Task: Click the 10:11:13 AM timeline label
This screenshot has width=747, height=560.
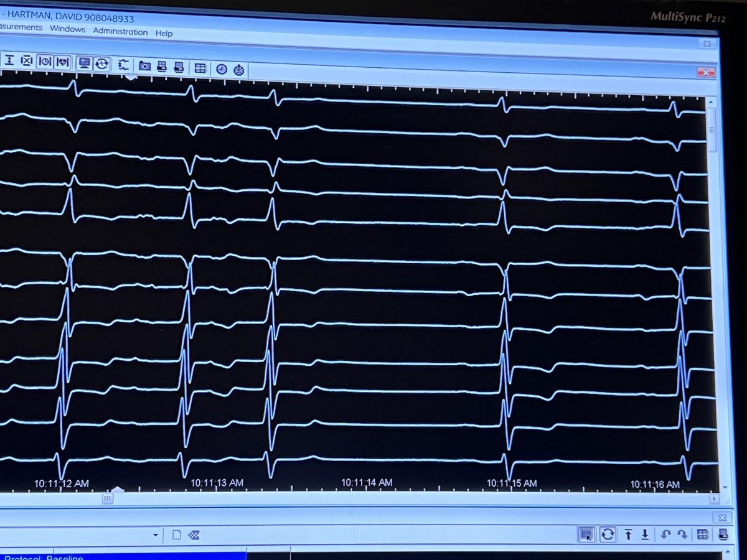Action: point(217,482)
